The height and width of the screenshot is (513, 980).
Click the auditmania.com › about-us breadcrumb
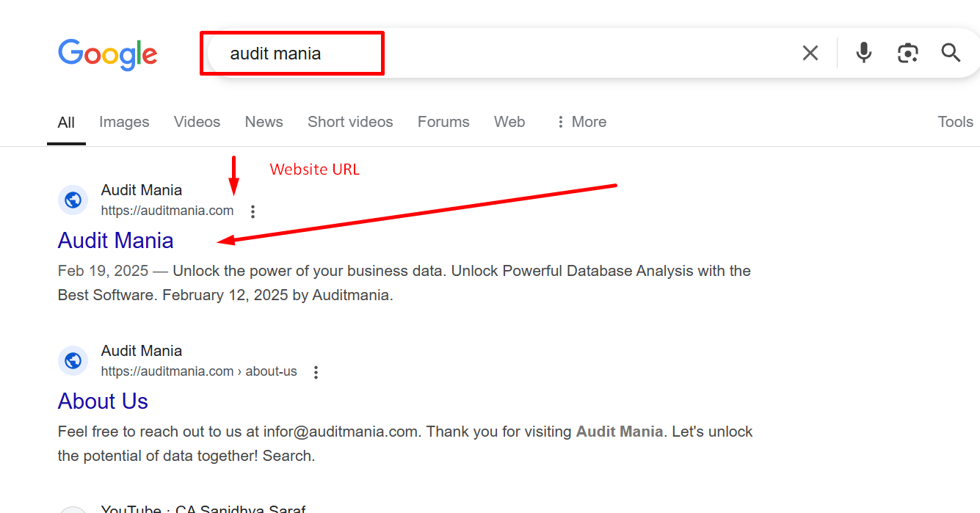(x=199, y=372)
